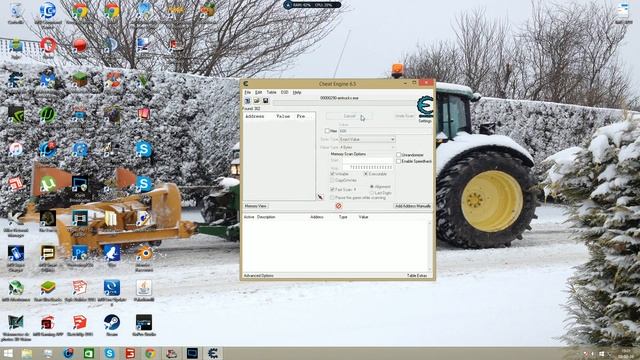640x360 pixels.
Task: Open the D3D menu
Action: tap(284, 93)
